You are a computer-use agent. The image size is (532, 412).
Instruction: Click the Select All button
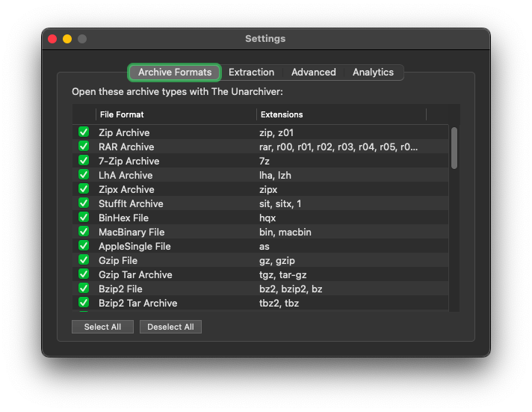point(102,327)
